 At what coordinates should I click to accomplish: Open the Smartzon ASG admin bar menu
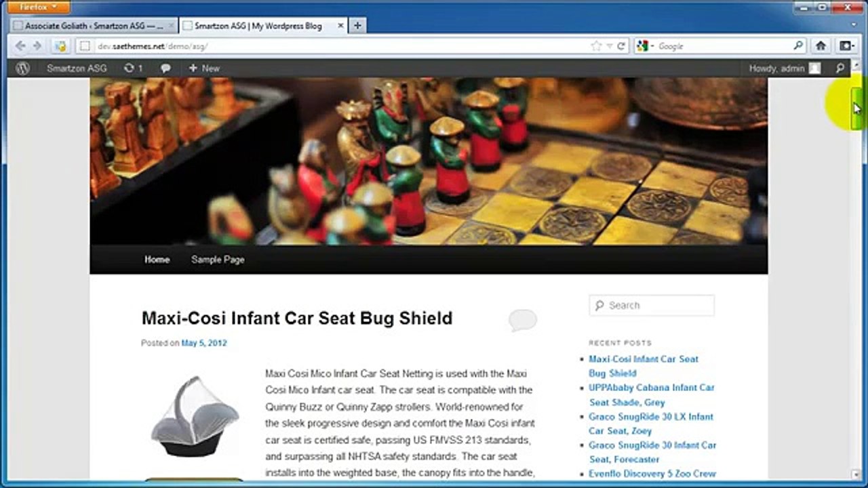[x=77, y=68]
